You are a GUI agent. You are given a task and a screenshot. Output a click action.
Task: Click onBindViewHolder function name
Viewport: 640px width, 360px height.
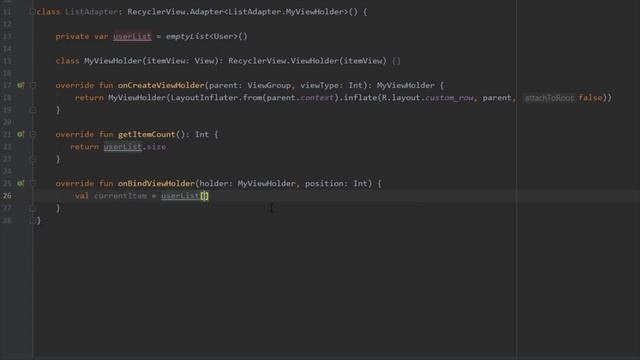156,183
